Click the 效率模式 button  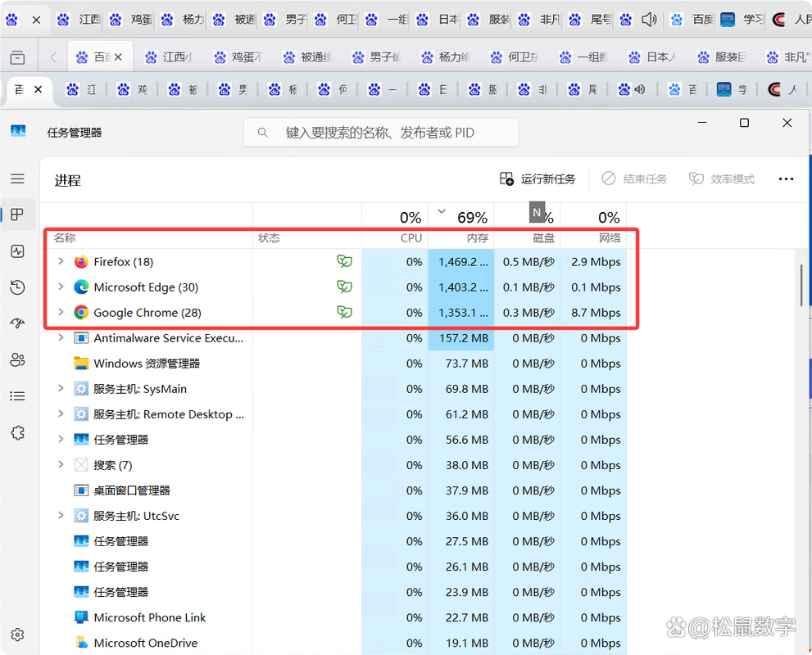(x=721, y=179)
